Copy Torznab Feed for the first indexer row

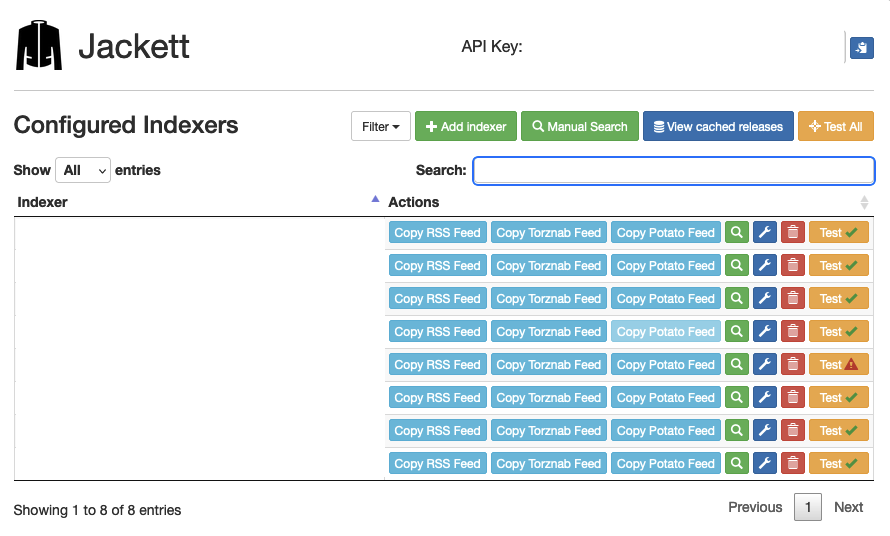(x=549, y=232)
